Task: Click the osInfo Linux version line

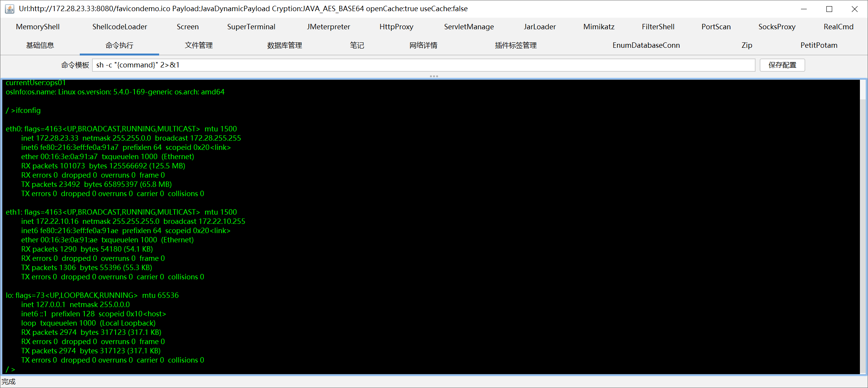Action: point(115,92)
